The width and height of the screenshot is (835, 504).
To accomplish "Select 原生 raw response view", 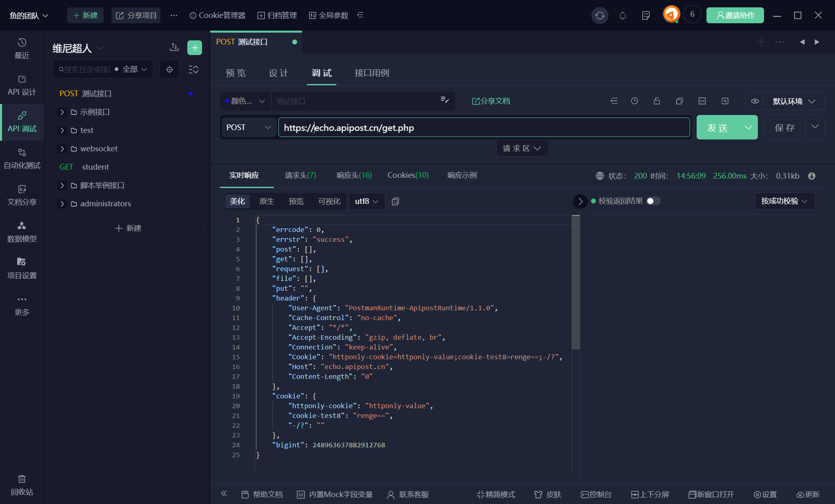I will pyautogui.click(x=266, y=201).
